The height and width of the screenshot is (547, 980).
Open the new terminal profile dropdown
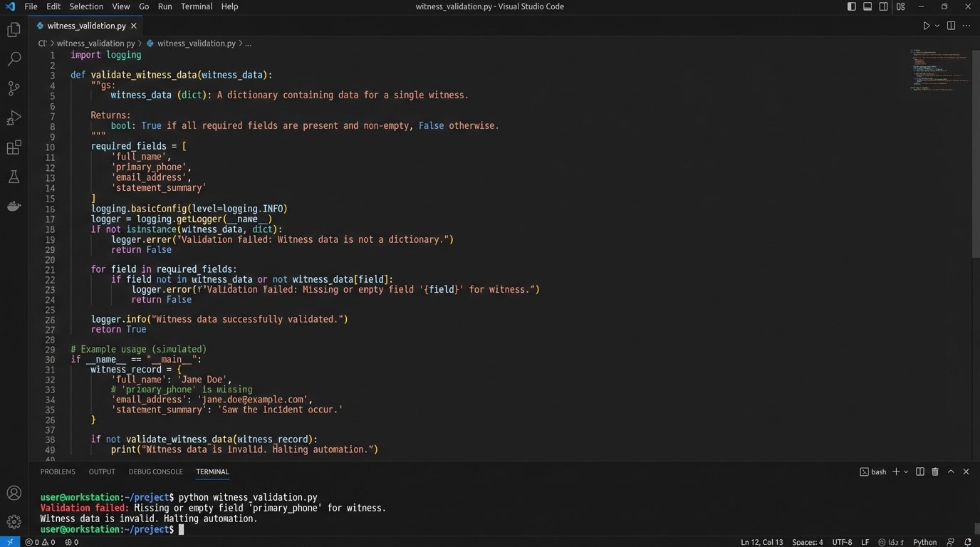click(906, 472)
